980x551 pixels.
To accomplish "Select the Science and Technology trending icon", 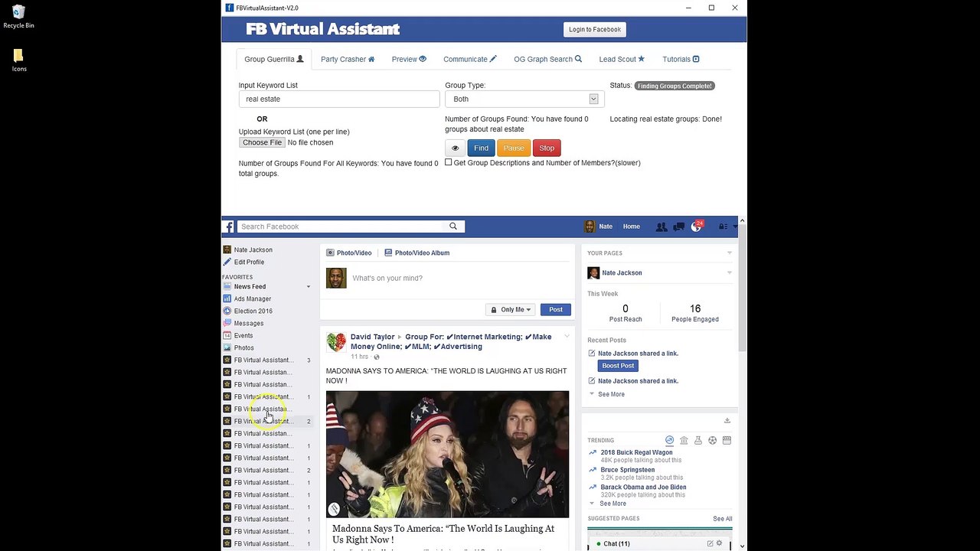I will tap(698, 440).
